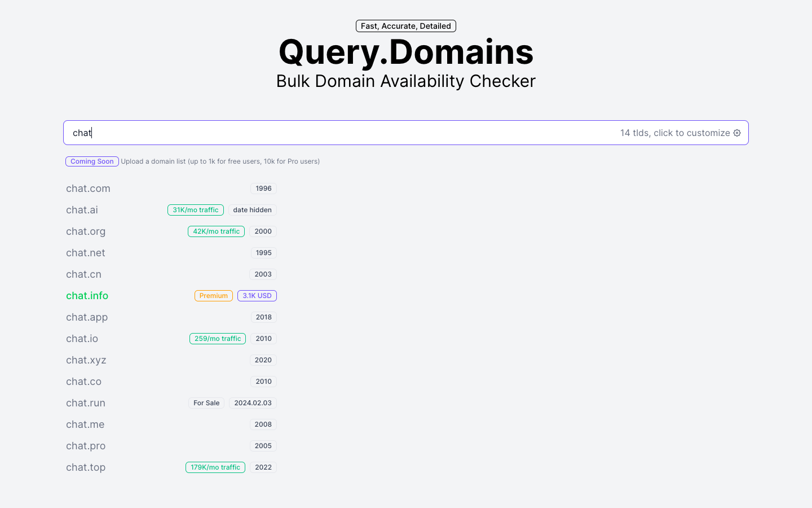This screenshot has width=812, height=508.
Task: Click the '3.1K USD' price badge
Action: coord(257,295)
